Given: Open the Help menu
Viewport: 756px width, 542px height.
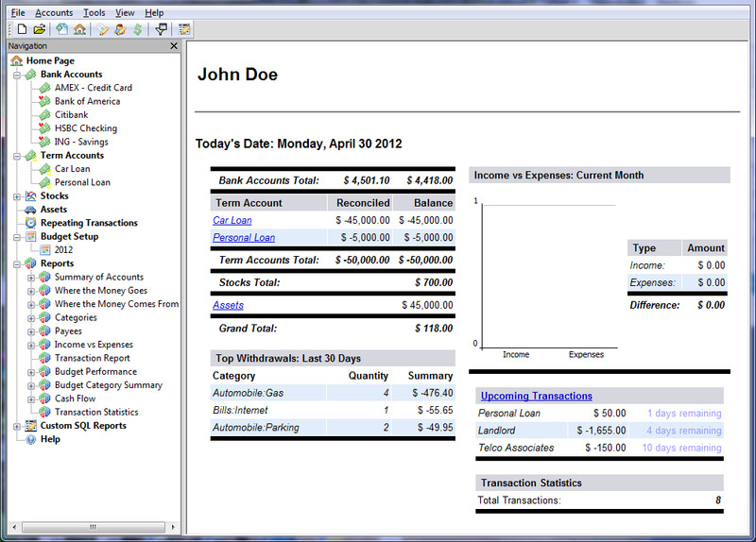Looking at the screenshot, I should [x=154, y=12].
